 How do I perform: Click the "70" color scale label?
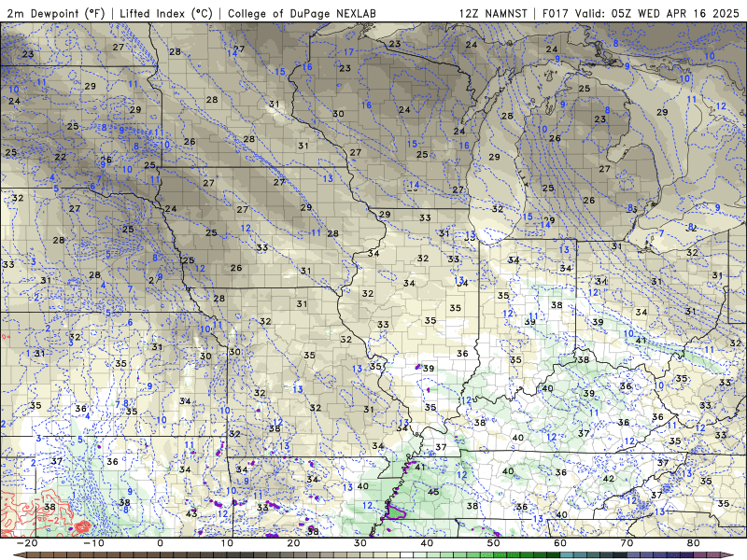(x=627, y=543)
